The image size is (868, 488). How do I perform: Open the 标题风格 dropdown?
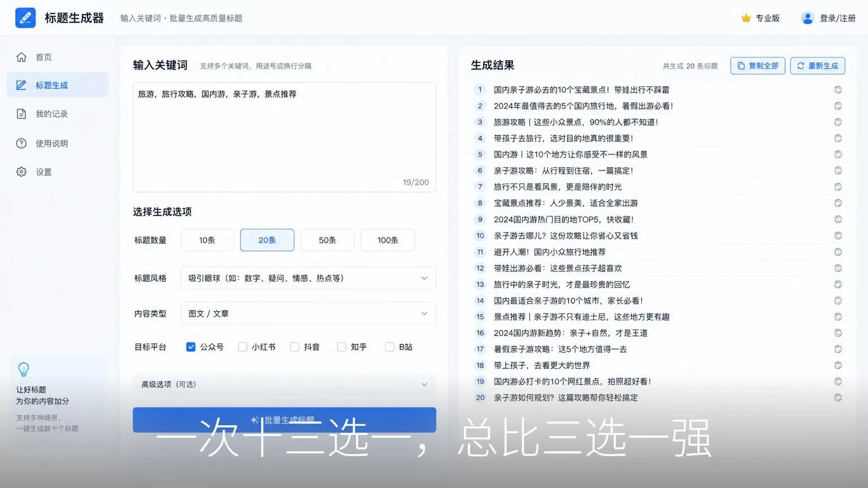click(308, 278)
